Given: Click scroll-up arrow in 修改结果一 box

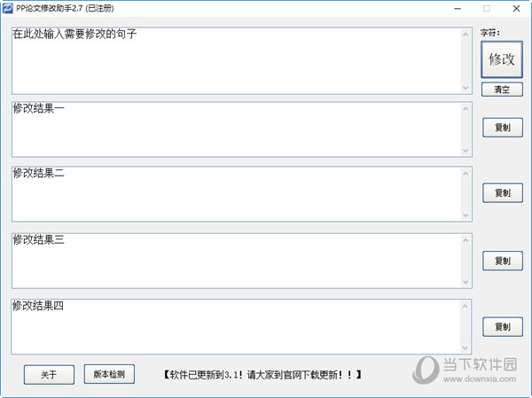Looking at the screenshot, I should [465, 109].
